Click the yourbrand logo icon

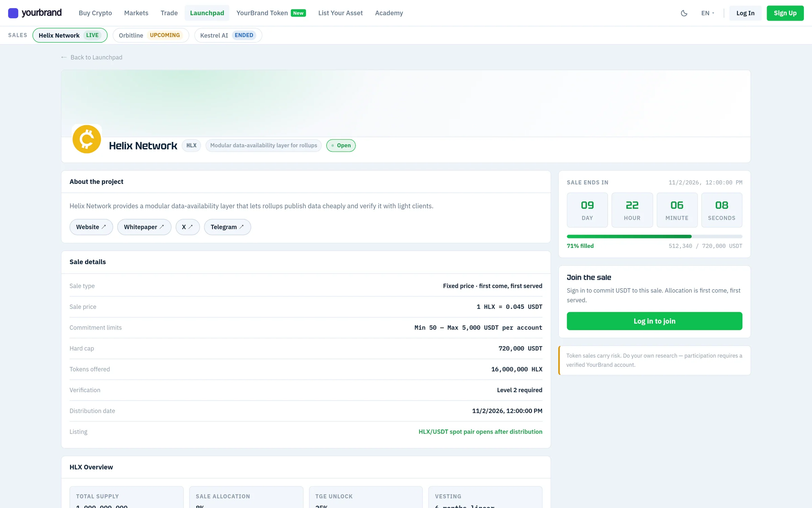coord(13,13)
